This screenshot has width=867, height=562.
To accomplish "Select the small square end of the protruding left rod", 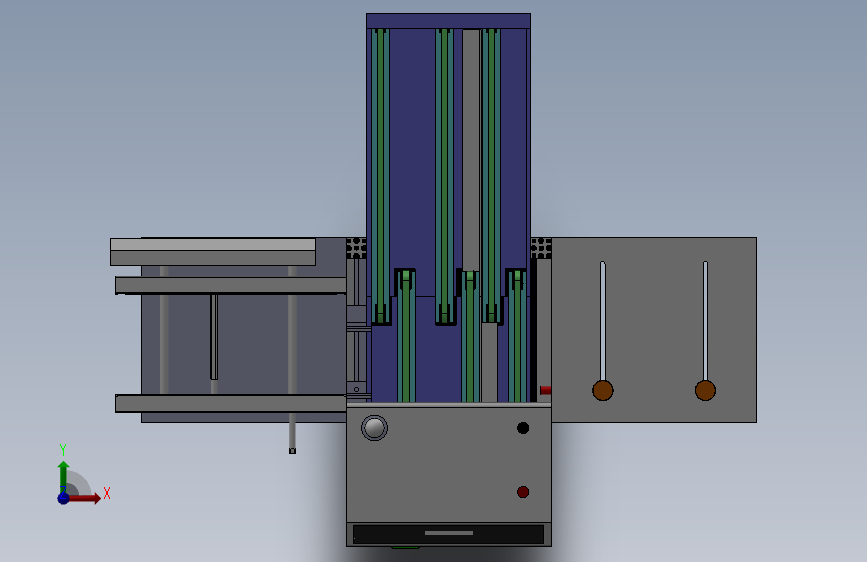I will pyautogui.click(x=293, y=451).
